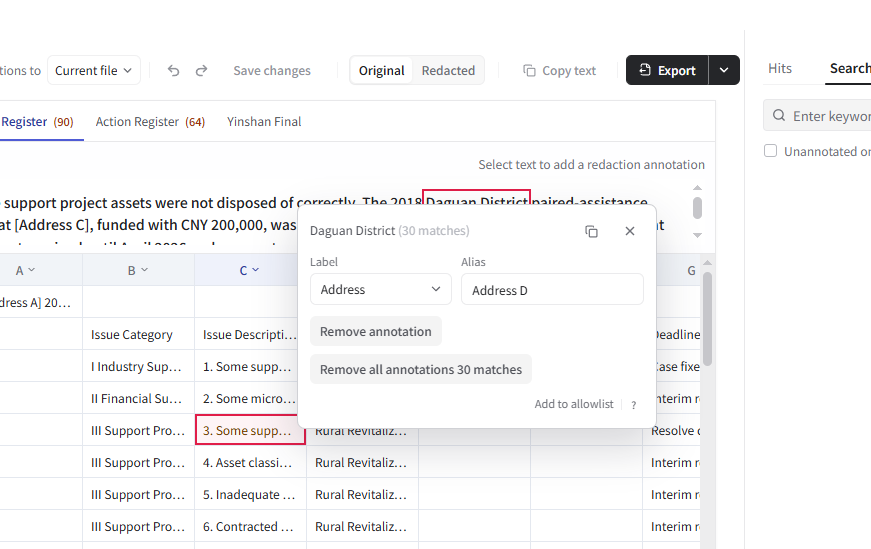
Task: Open the Label Address dropdown
Action: (x=381, y=289)
